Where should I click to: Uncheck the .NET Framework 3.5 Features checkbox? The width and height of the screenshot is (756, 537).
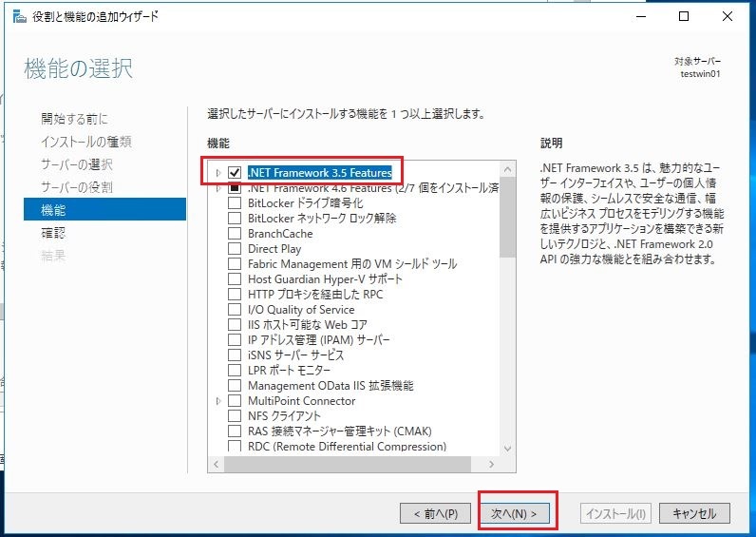[235, 172]
